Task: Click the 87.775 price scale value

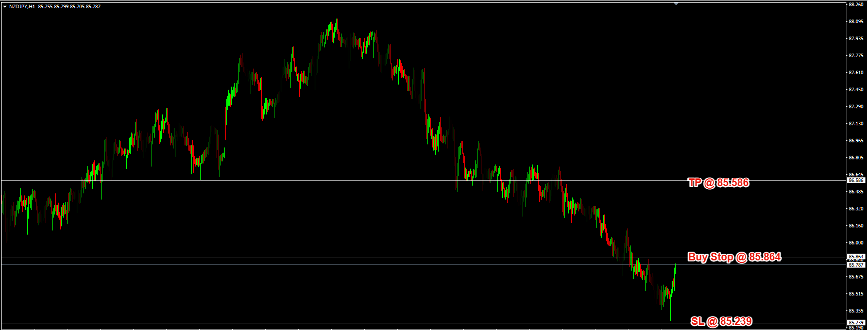Action: [x=856, y=56]
